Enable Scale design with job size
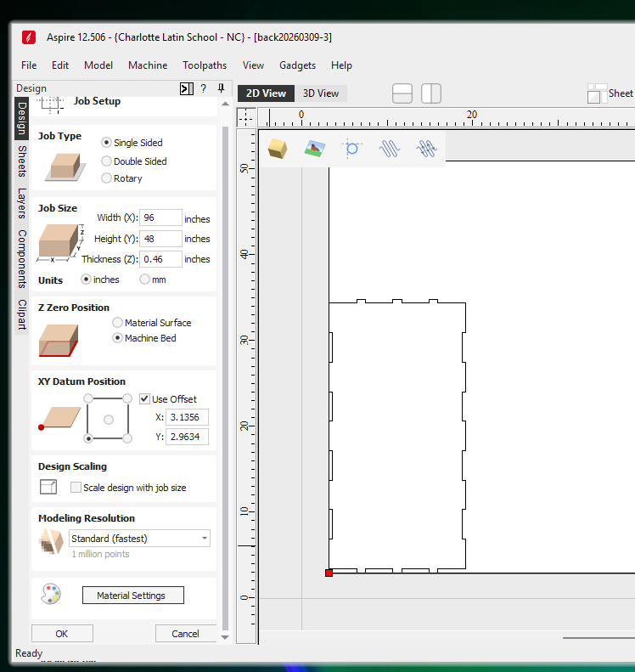635x672 pixels. [x=76, y=488]
